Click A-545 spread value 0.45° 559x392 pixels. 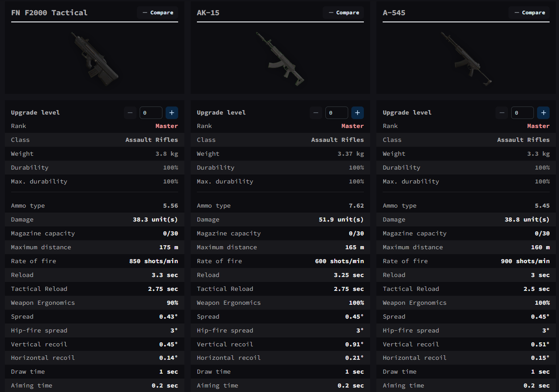(540, 317)
